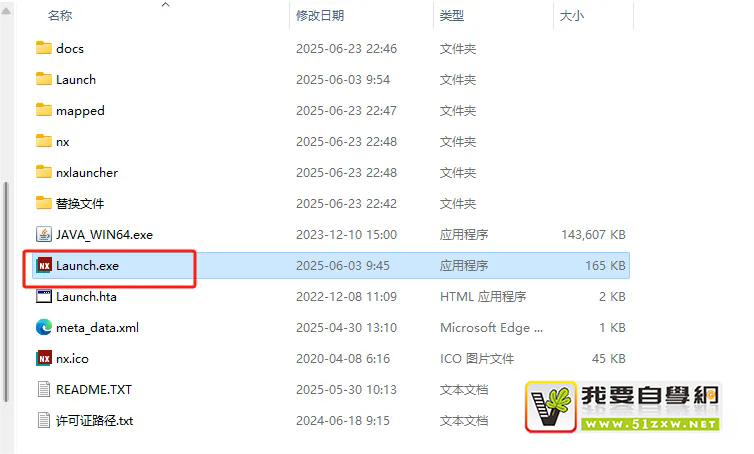Click the NX icon of Launch.exe
The width and height of the screenshot is (754, 454).
(x=44, y=265)
